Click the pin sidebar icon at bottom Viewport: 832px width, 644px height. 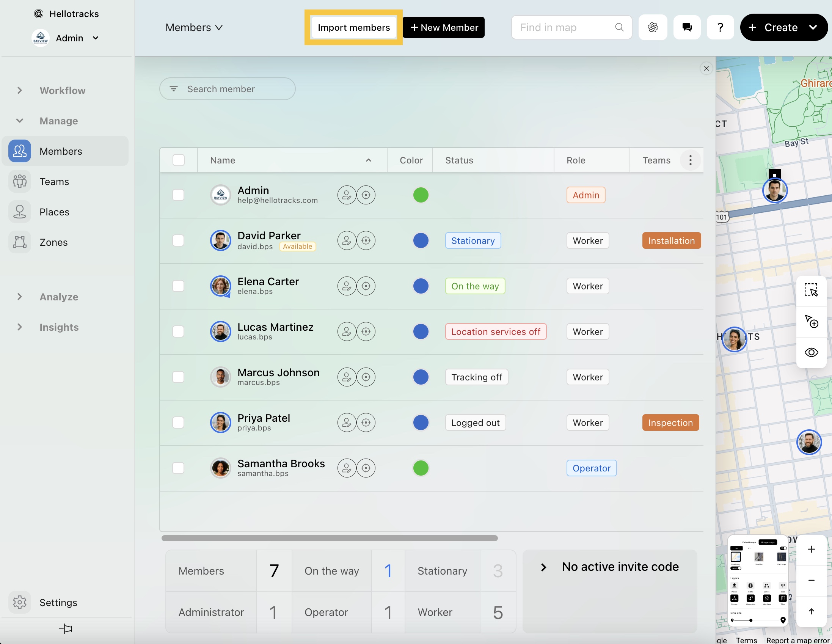point(66,628)
